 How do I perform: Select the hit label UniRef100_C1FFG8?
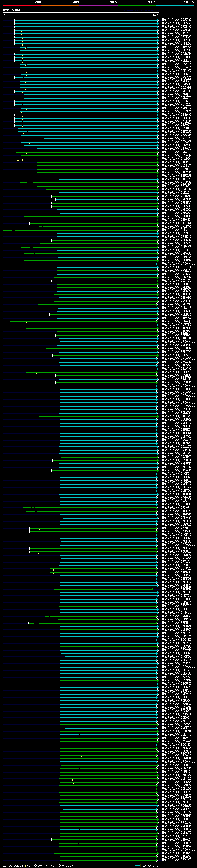(177, 257)
